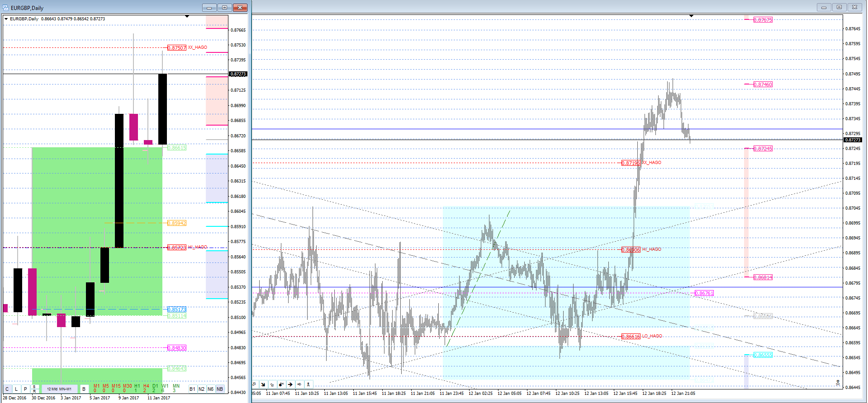Screen dimensions: 868x403
Task: Toggle the B1 button on Daily chart
Action: [x=192, y=389]
